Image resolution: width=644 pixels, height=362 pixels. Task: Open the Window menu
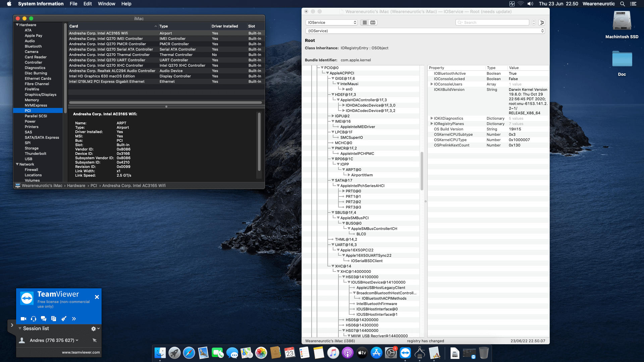click(106, 4)
